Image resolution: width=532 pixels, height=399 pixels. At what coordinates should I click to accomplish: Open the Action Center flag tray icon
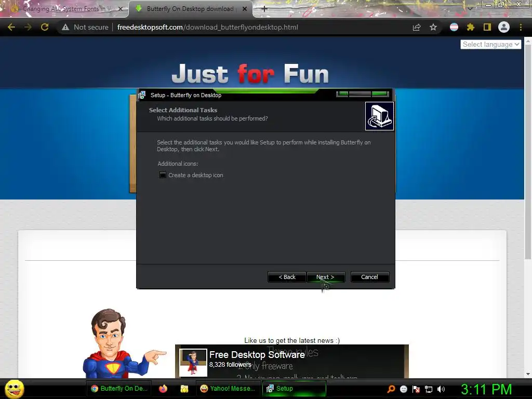click(x=416, y=389)
